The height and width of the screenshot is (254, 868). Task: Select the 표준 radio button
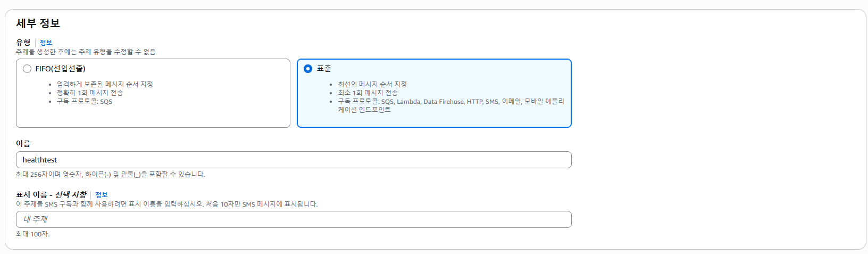point(308,69)
